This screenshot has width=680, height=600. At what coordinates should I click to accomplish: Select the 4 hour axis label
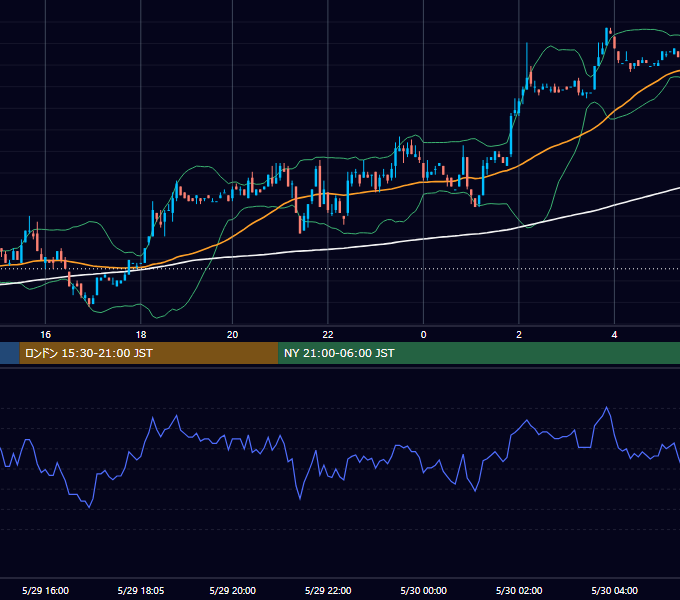coord(614,335)
